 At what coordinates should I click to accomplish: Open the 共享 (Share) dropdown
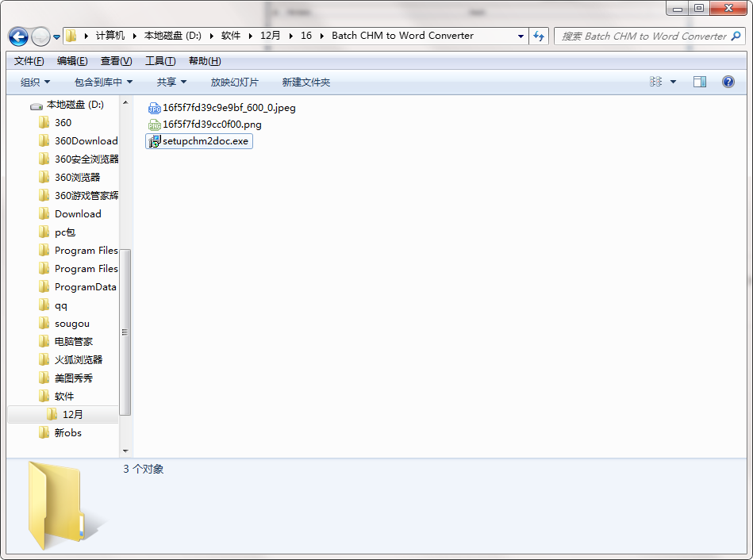(x=171, y=82)
